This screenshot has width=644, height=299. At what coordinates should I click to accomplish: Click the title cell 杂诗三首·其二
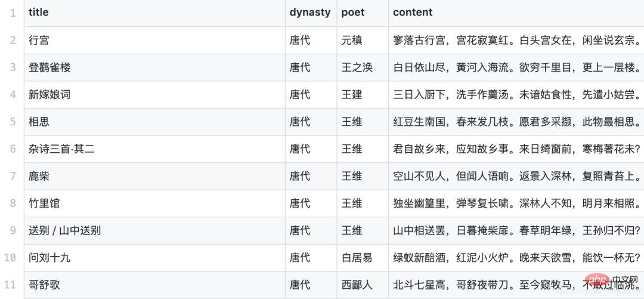point(61,149)
